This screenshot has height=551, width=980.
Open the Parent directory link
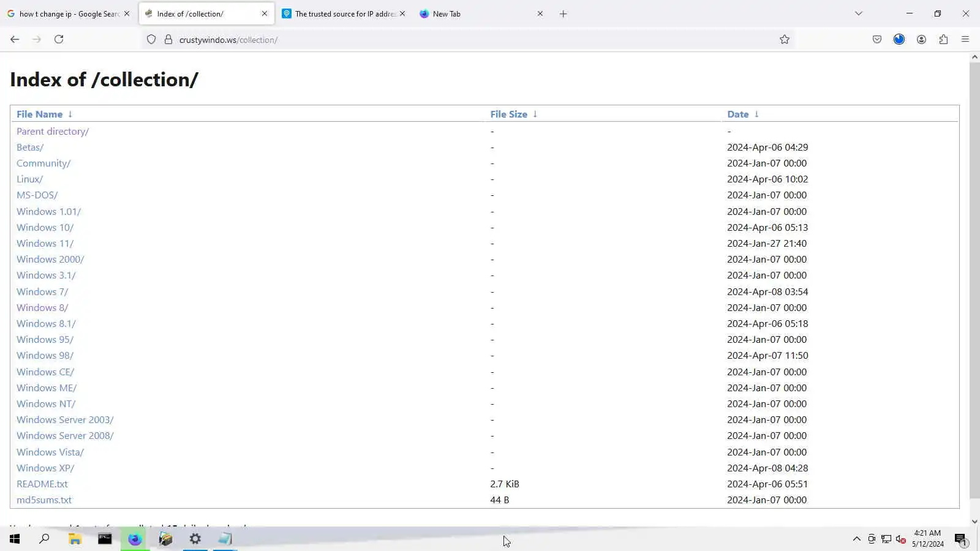[x=53, y=132]
